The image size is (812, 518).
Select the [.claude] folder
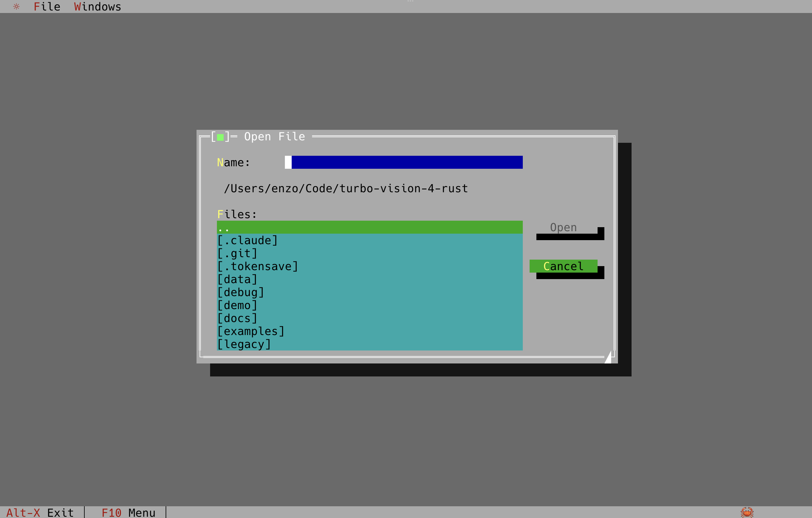[x=370, y=240]
